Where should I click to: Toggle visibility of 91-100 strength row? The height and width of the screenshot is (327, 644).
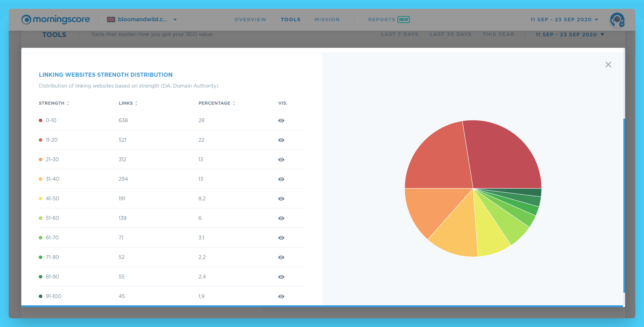[281, 296]
